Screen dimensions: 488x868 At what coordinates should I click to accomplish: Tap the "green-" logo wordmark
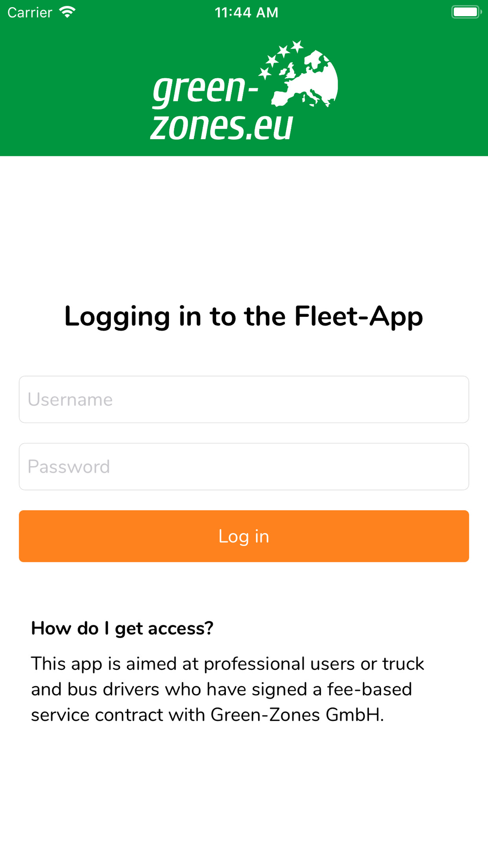tap(205, 90)
